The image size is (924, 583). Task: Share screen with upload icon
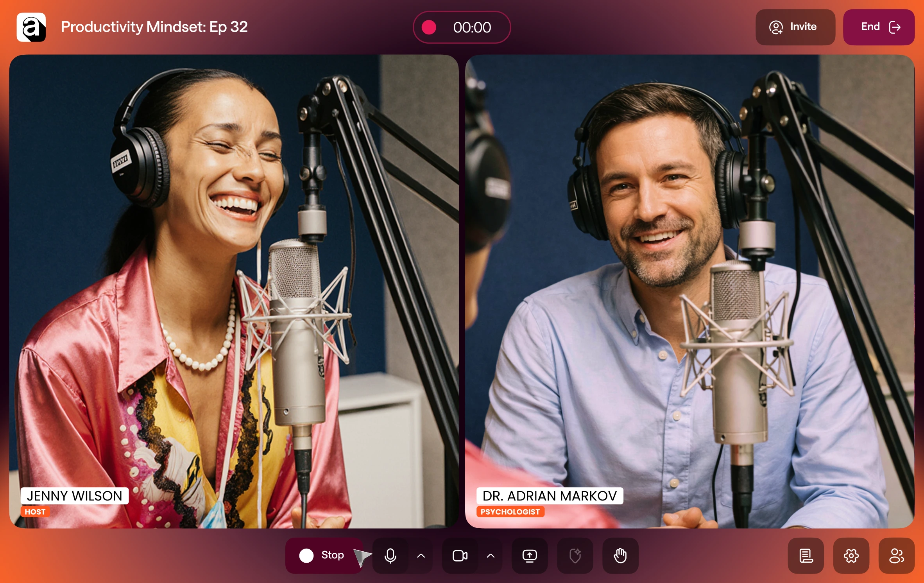pyautogui.click(x=530, y=555)
